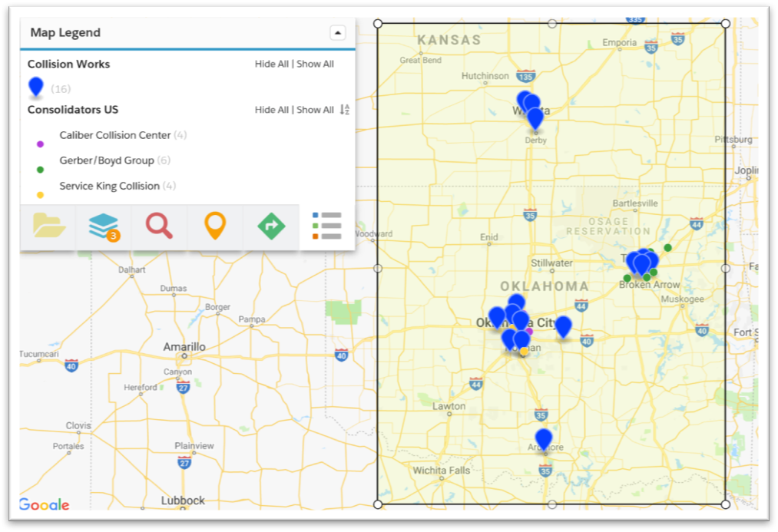Click the Amarillo city label

point(184,346)
